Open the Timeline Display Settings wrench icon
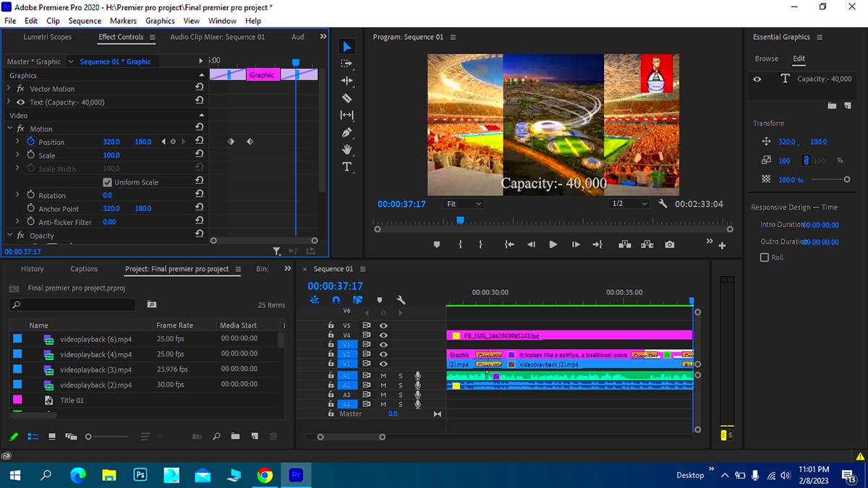This screenshot has width=868, height=488. 401,299
